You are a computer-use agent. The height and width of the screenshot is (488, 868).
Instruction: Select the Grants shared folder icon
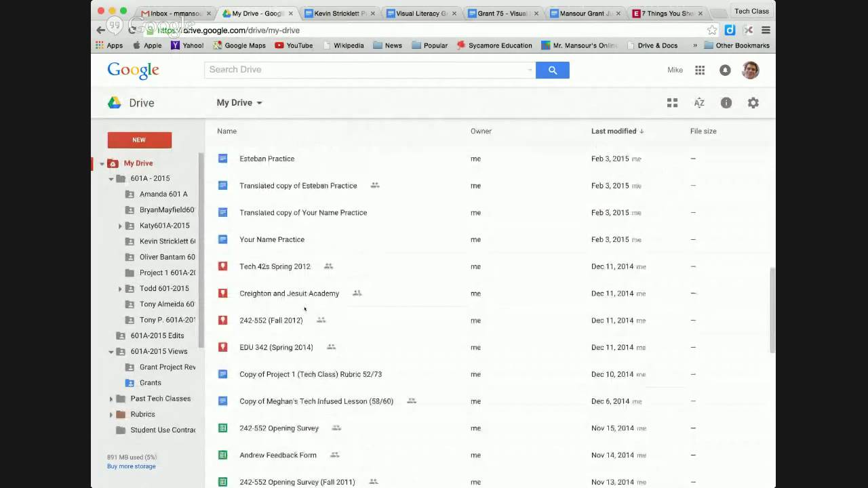coord(130,383)
